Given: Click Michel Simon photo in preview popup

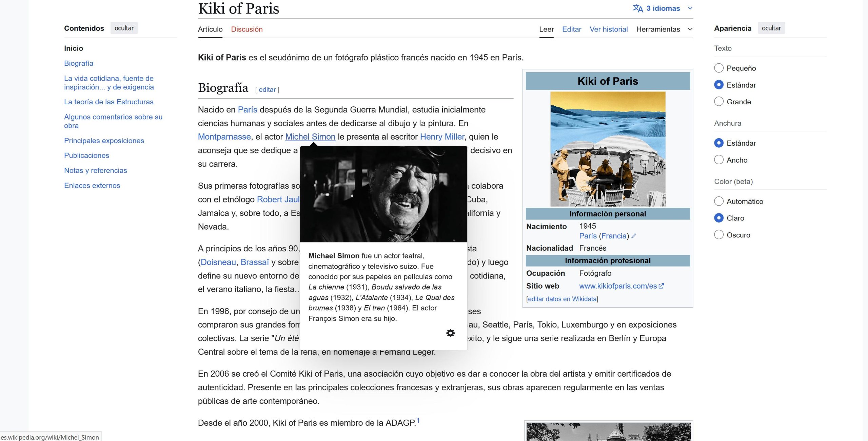Looking at the screenshot, I should coord(383,194).
